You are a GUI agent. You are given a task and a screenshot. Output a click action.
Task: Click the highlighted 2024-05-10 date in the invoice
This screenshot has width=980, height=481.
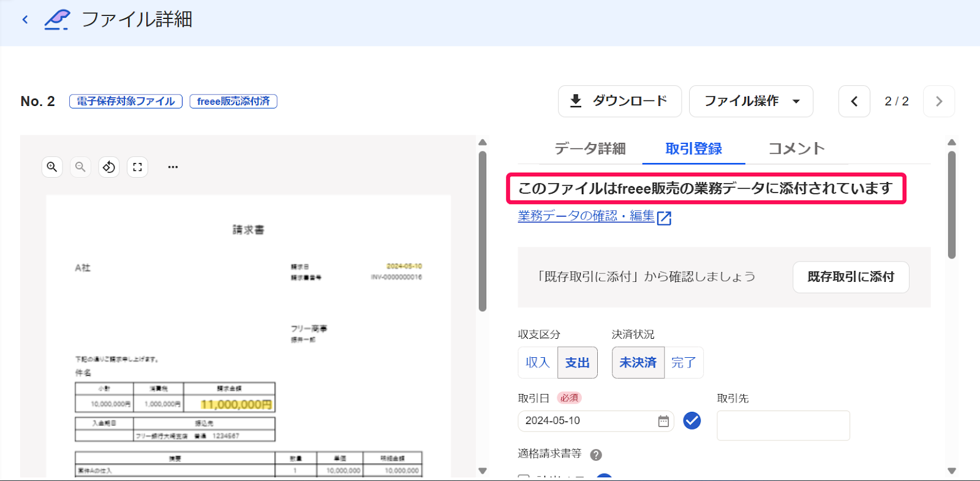[404, 266]
